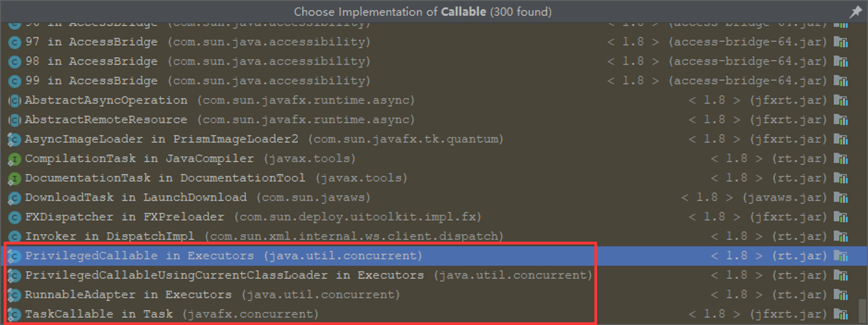Click interface icon beside CompilationTask

14,159
